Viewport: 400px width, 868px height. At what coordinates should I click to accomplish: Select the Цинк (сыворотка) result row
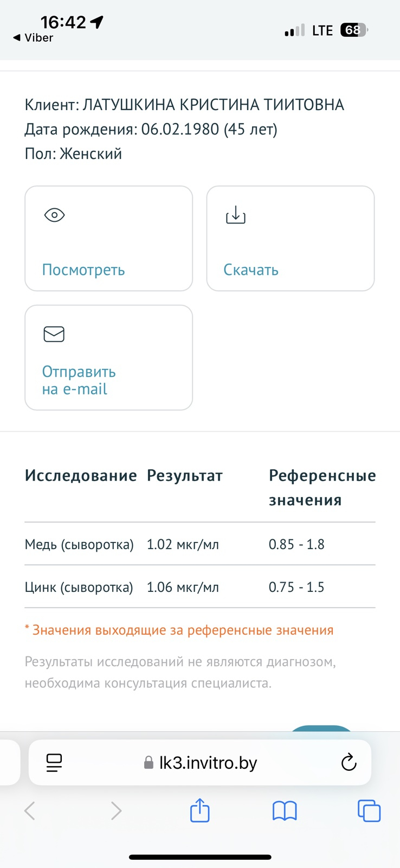click(x=199, y=587)
